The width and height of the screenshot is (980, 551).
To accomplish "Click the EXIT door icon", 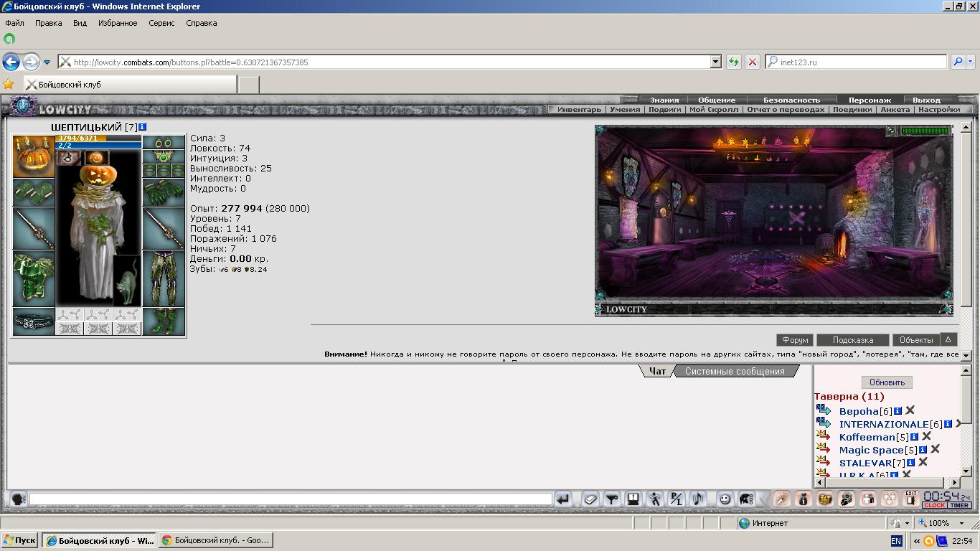I will tap(910, 498).
